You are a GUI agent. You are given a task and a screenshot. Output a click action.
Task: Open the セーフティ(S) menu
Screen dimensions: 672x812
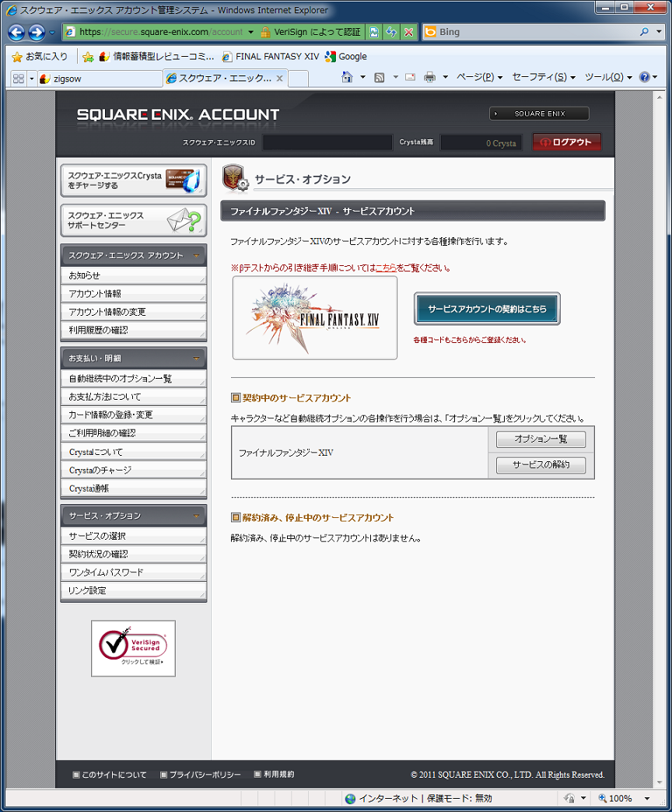(544, 77)
